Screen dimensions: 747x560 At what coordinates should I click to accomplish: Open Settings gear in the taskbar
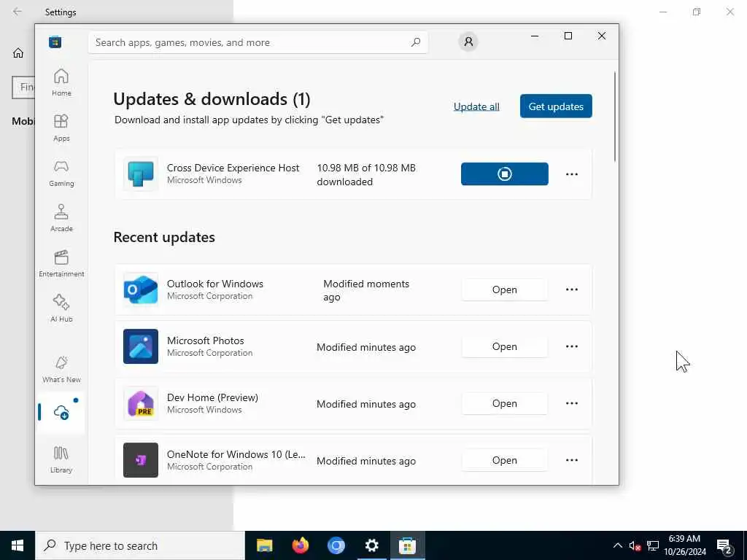[371, 545]
